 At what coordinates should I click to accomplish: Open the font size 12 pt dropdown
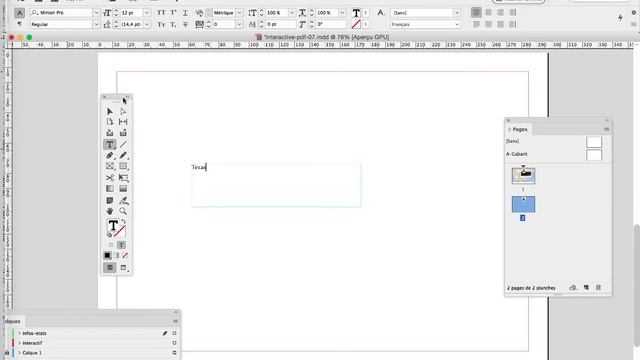147,13
